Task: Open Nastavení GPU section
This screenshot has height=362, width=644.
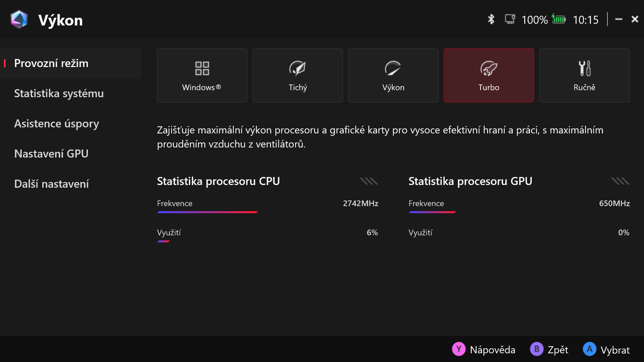Action: coord(51,154)
